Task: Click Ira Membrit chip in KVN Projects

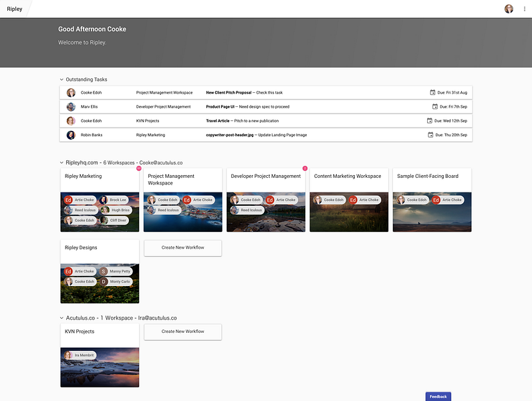Action: tap(80, 355)
